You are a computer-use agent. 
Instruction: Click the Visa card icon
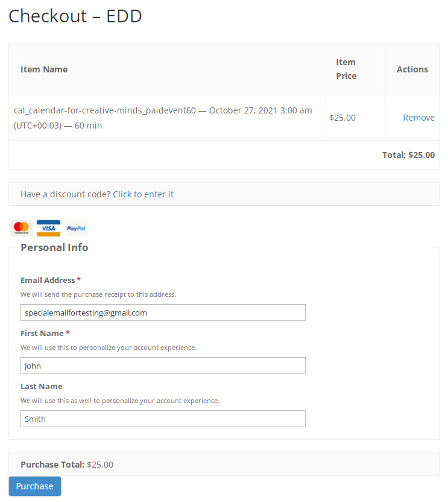(x=48, y=228)
